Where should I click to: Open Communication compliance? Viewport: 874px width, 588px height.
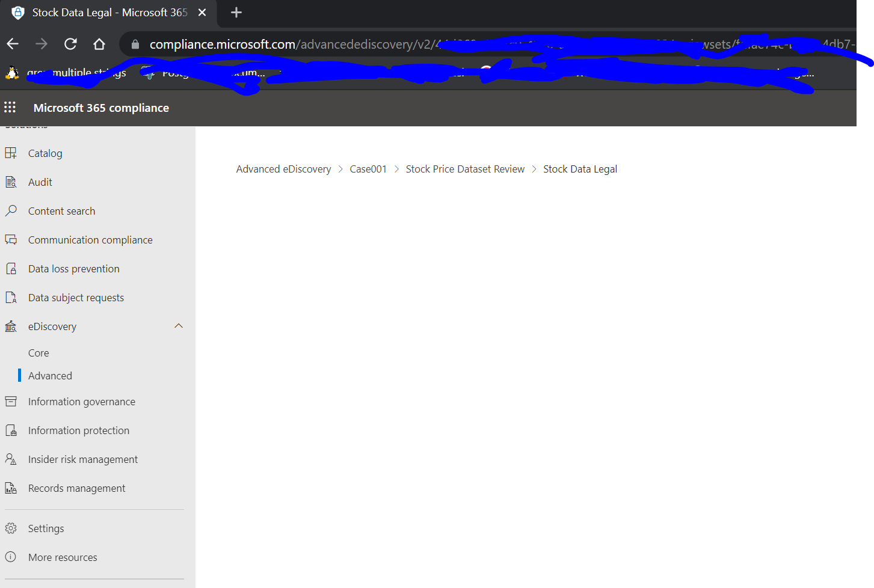pos(90,239)
